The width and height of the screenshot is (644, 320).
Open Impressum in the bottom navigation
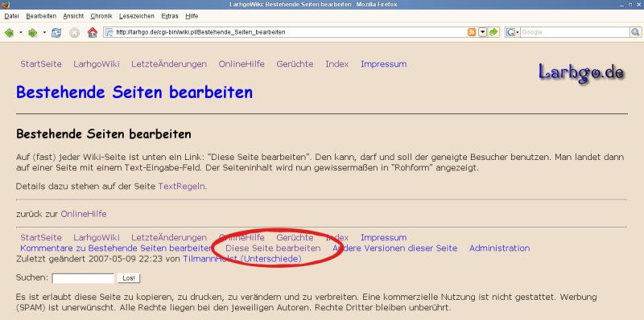[x=384, y=237]
